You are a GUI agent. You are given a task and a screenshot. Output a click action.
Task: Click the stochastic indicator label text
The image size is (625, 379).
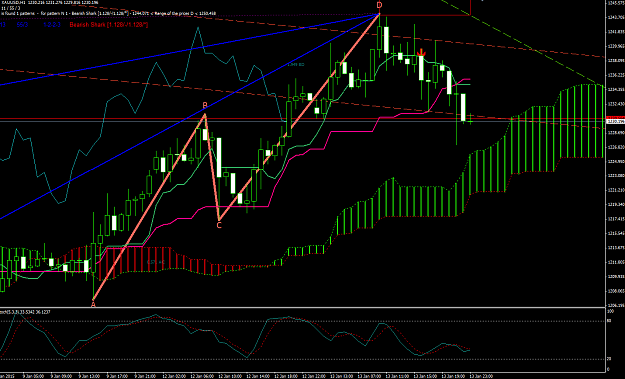(x=26, y=312)
